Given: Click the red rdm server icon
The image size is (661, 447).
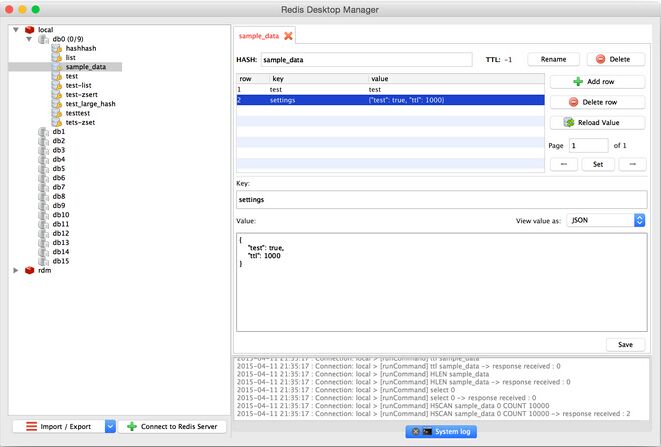Looking at the screenshot, I should [29, 270].
